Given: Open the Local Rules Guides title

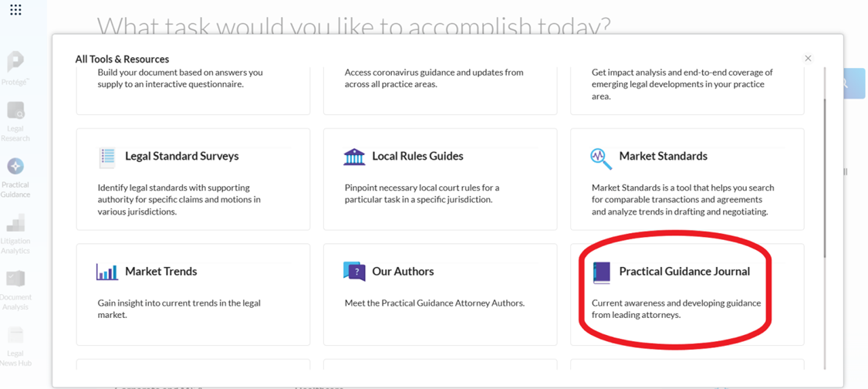Looking at the screenshot, I should [417, 156].
